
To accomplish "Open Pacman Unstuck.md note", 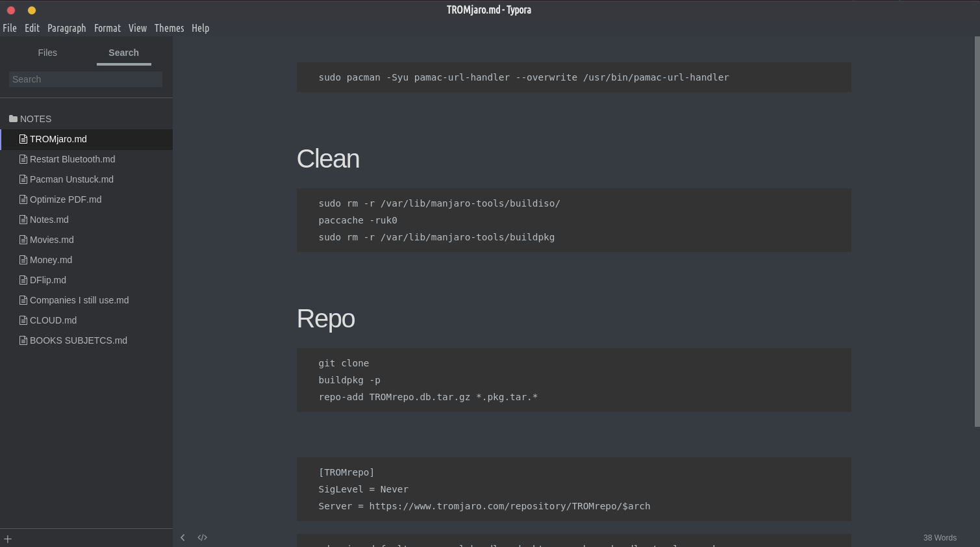I will (86, 179).
